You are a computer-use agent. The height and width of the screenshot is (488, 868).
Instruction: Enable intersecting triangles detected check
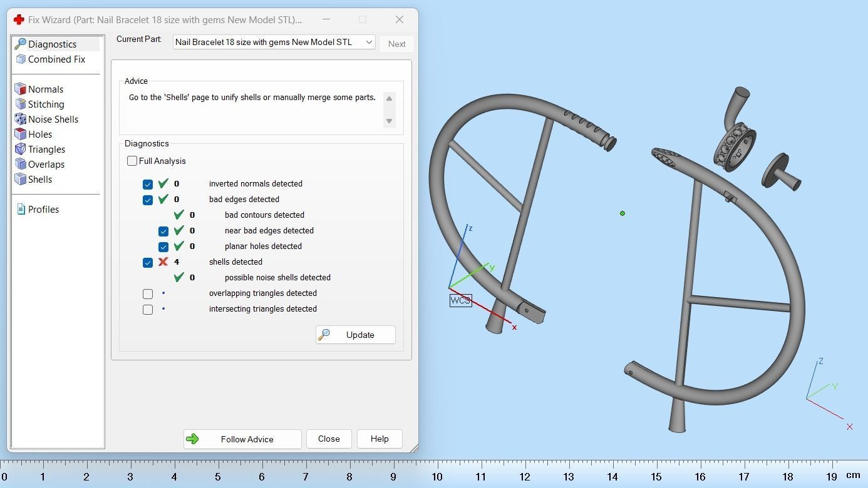pos(148,309)
